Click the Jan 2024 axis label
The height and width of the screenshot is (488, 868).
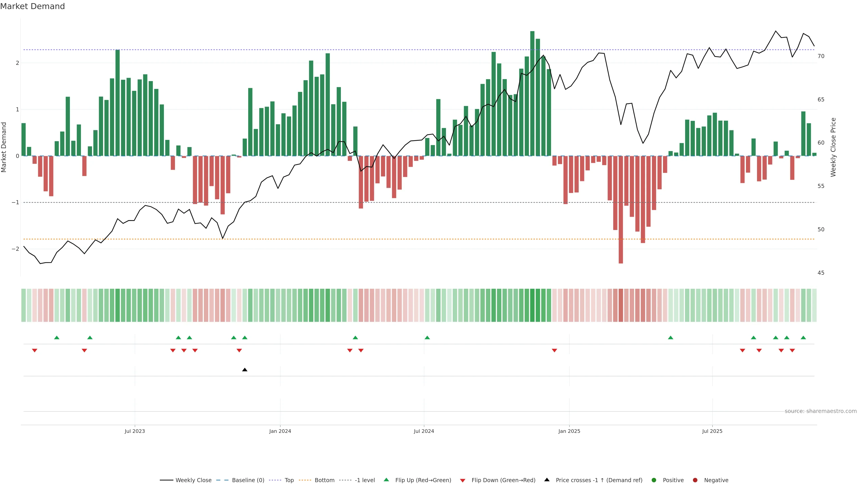pos(280,431)
